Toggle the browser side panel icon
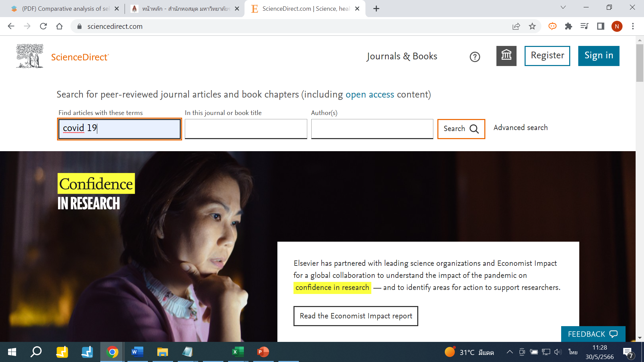The width and height of the screenshot is (644, 362). (x=600, y=26)
